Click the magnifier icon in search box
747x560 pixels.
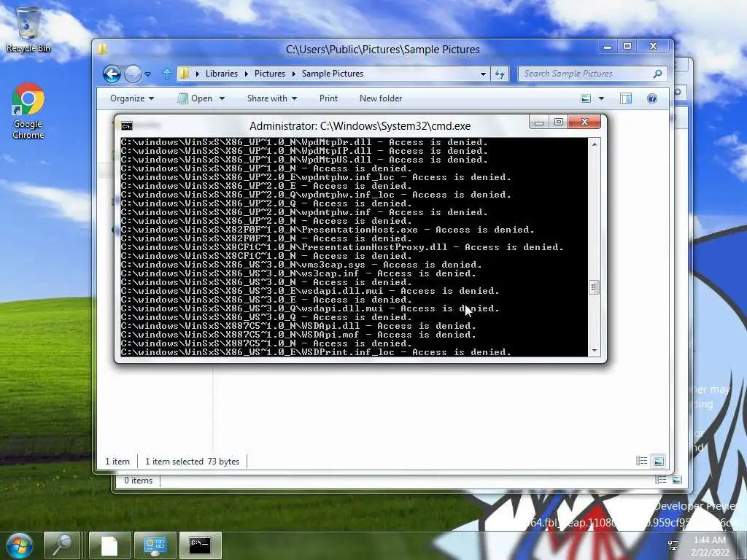click(x=657, y=74)
